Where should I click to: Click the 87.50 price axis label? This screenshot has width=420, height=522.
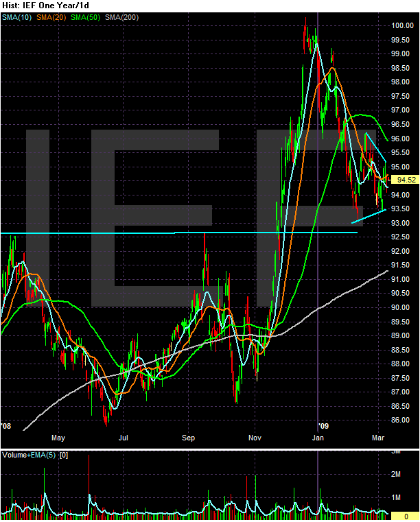click(400, 378)
